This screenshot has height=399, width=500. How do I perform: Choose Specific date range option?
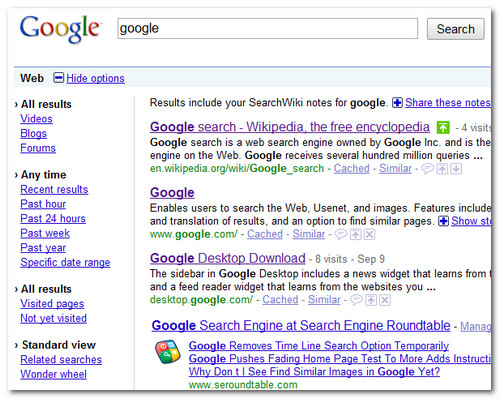65,262
